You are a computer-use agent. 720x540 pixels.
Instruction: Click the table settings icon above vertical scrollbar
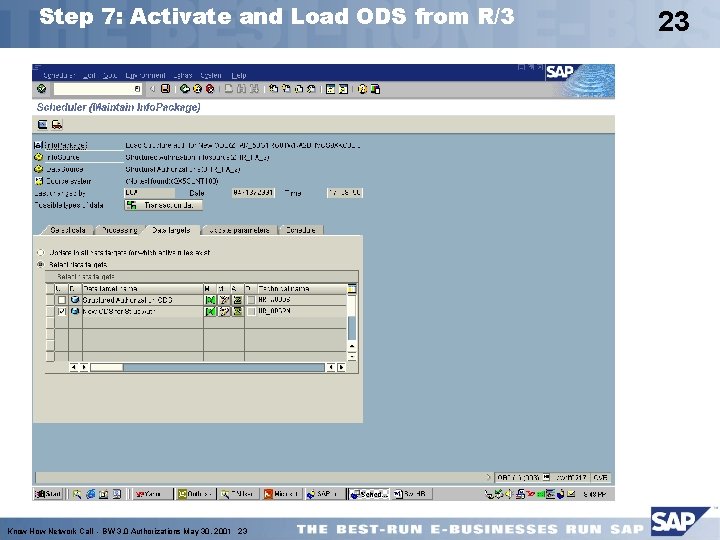(352, 288)
